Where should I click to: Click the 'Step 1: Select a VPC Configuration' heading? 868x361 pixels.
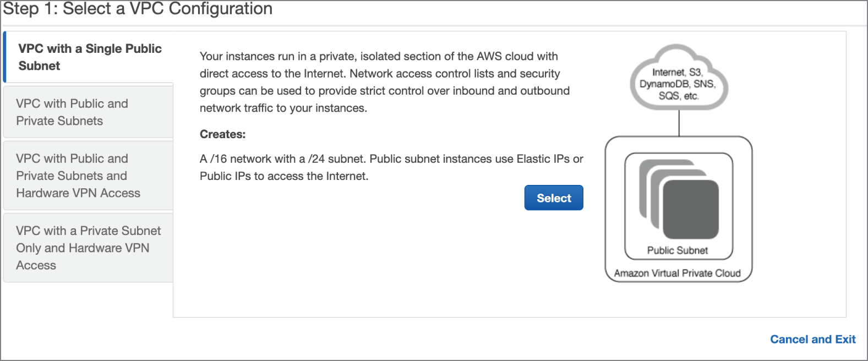138,9
